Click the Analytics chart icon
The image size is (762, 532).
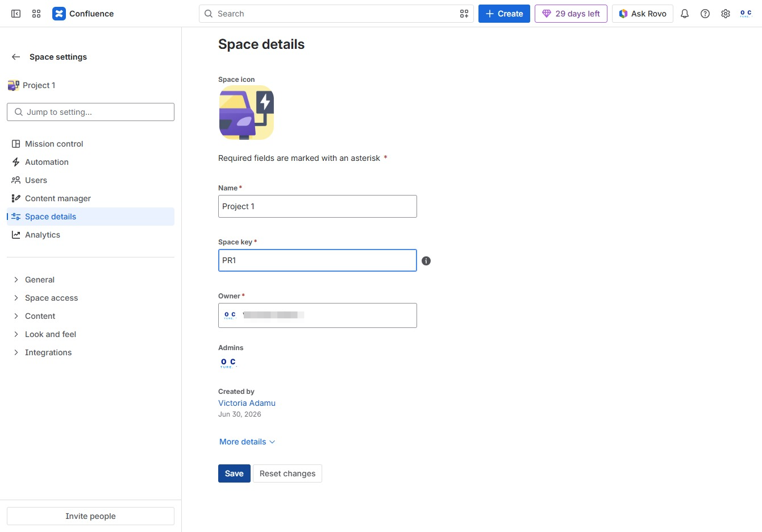coord(16,235)
